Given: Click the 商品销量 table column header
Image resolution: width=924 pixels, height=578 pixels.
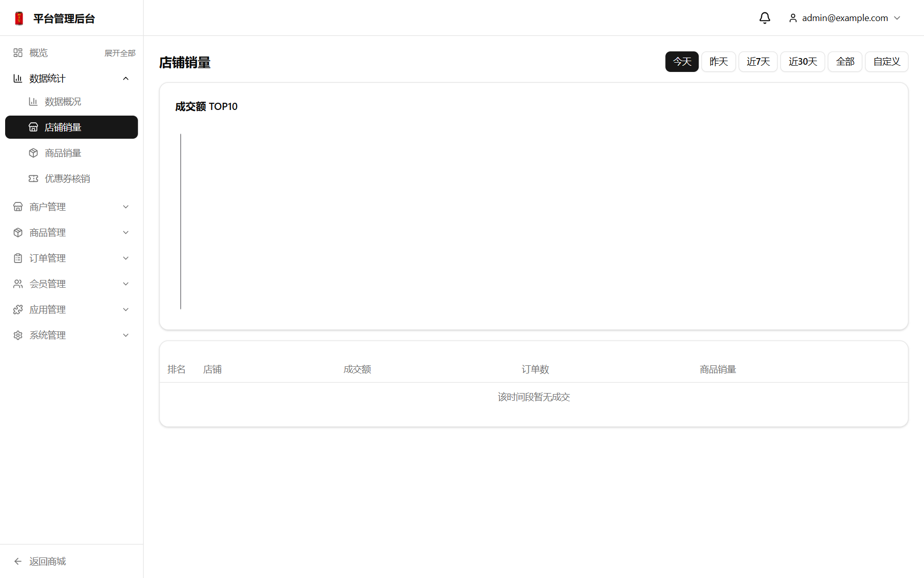Looking at the screenshot, I should (x=718, y=369).
